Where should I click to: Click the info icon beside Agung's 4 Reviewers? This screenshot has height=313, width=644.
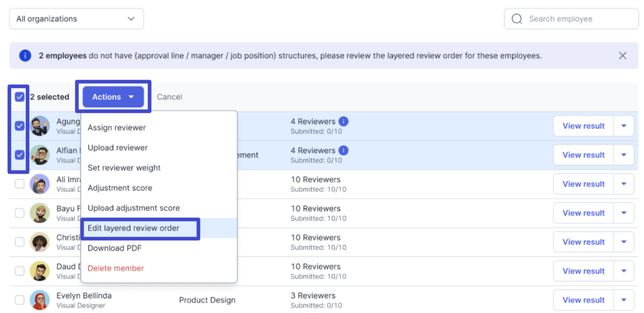point(343,122)
